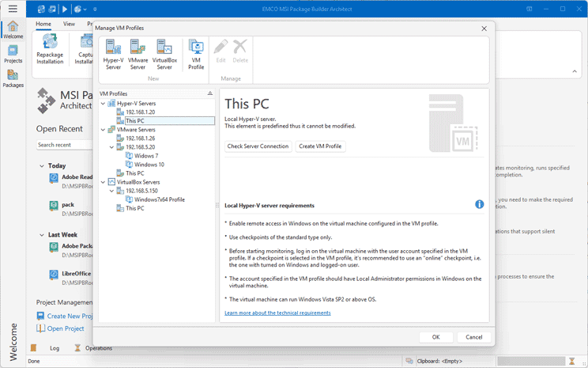The width and height of the screenshot is (588, 368).
Task: Collapse the VMware Servers tree node
Action: click(103, 129)
